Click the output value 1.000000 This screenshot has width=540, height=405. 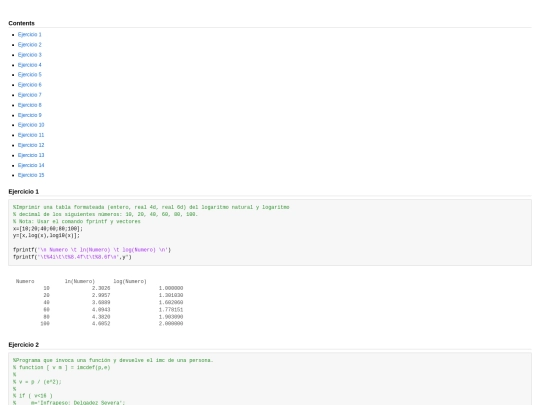[171, 288]
